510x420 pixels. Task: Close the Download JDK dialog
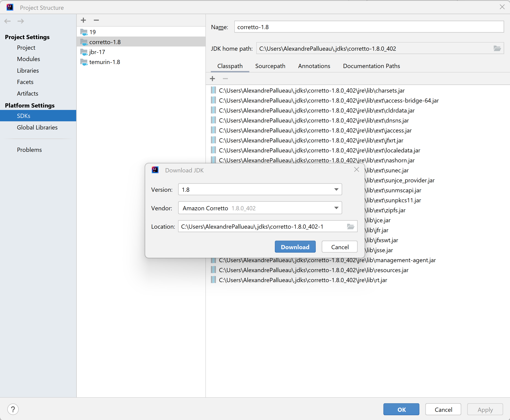(356, 170)
